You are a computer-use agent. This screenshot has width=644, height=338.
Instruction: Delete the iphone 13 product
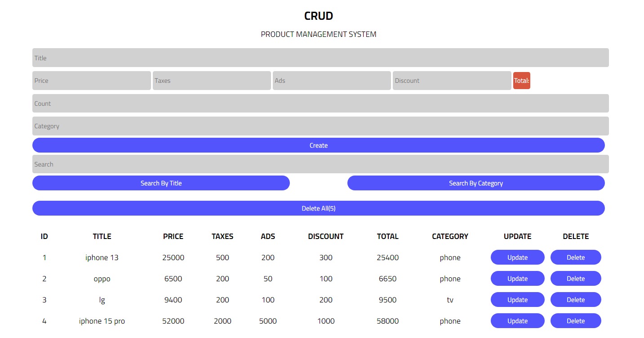576,257
